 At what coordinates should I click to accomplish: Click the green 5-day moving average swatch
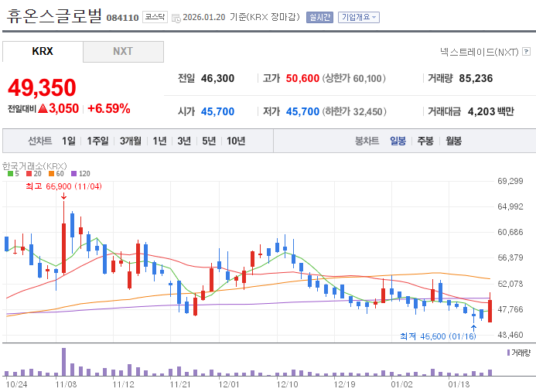[x=10, y=174]
